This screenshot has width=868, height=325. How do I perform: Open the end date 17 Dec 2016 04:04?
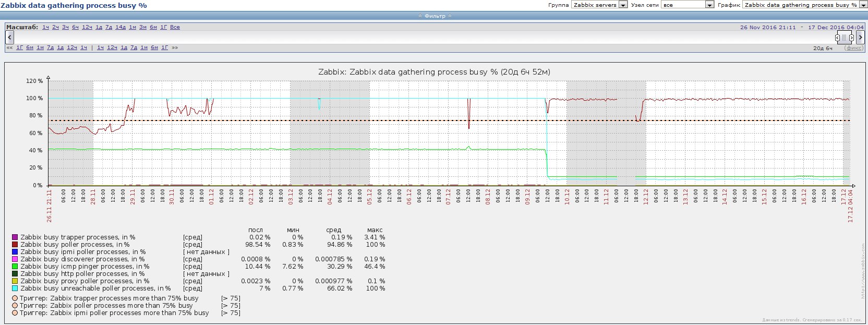tap(836, 27)
